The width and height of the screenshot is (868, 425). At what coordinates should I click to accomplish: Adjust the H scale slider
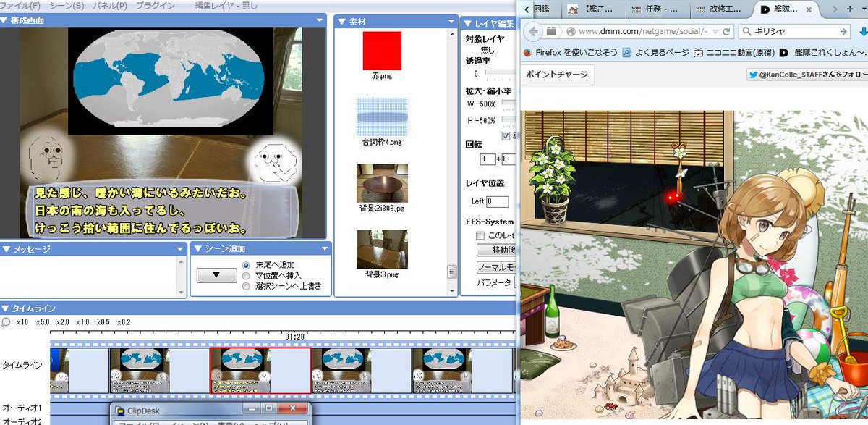pos(509,120)
